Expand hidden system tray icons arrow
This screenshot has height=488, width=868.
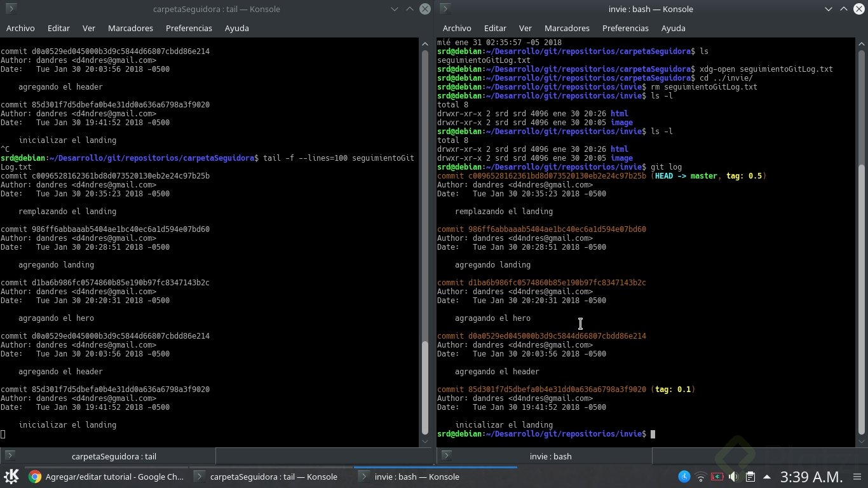(767, 477)
